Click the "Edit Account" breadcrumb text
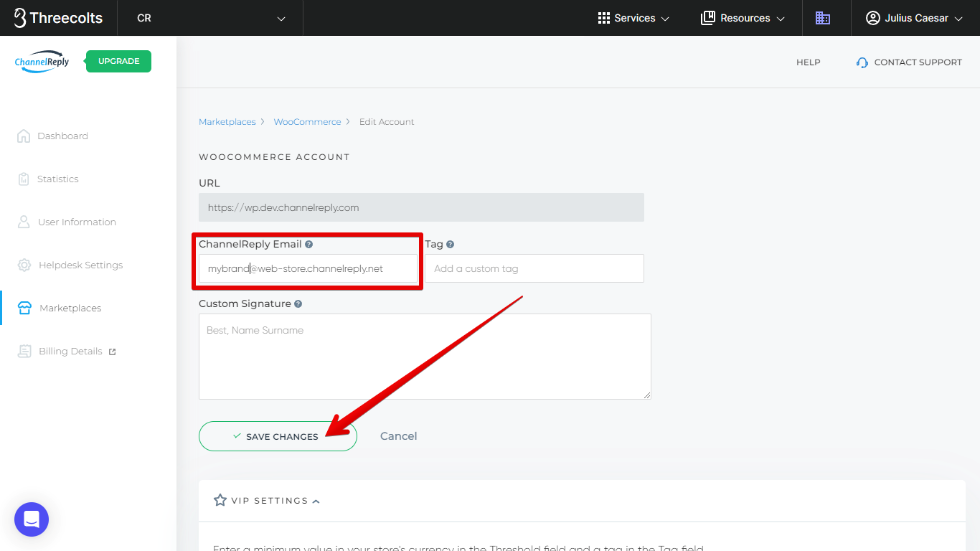980x551 pixels. tap(387, 122)
